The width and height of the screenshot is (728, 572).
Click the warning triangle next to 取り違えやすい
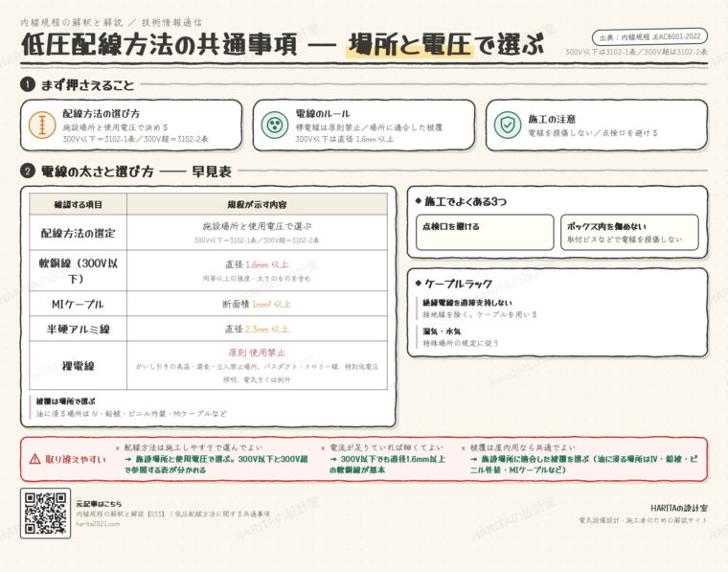pos(34,459)
